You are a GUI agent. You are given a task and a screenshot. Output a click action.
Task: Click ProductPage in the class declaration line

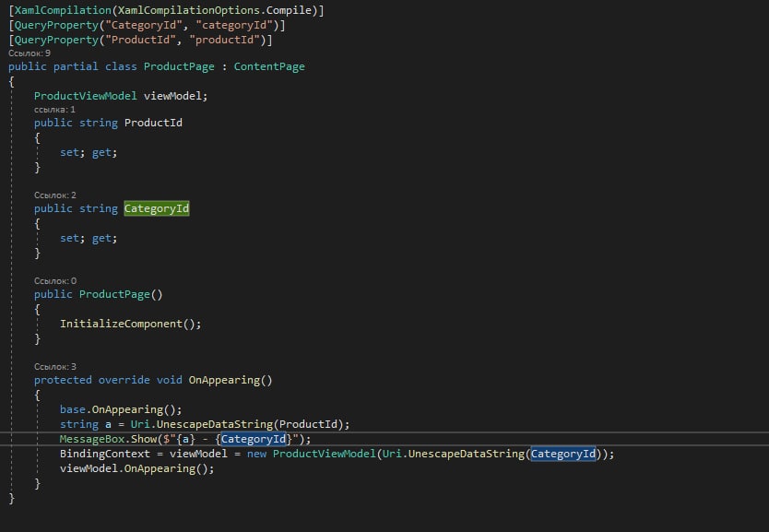[x=179, y=66]
